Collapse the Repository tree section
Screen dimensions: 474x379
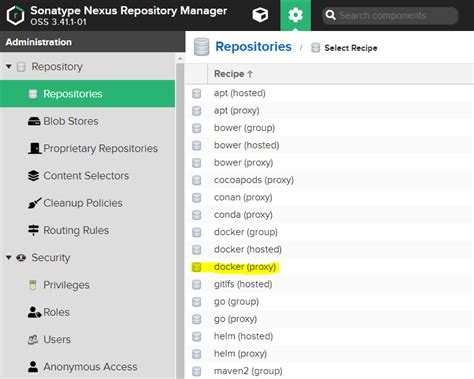click(x=9, y=67)
